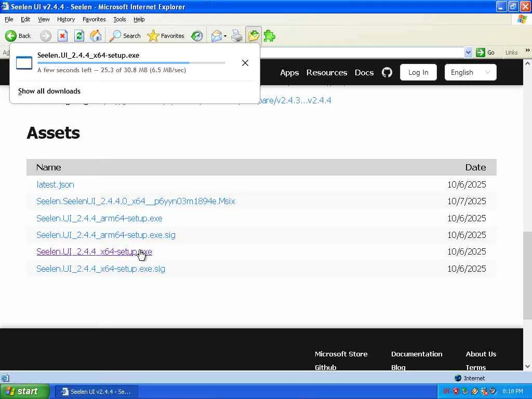Open the v2.4.3...v2.4.4 compare link
Viewport: 532px width, 399px height.
tap(295, 100)
